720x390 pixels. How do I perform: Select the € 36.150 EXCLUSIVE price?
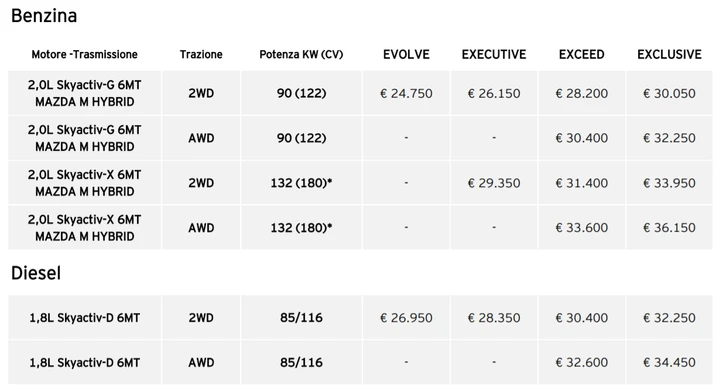coord(669,227)
